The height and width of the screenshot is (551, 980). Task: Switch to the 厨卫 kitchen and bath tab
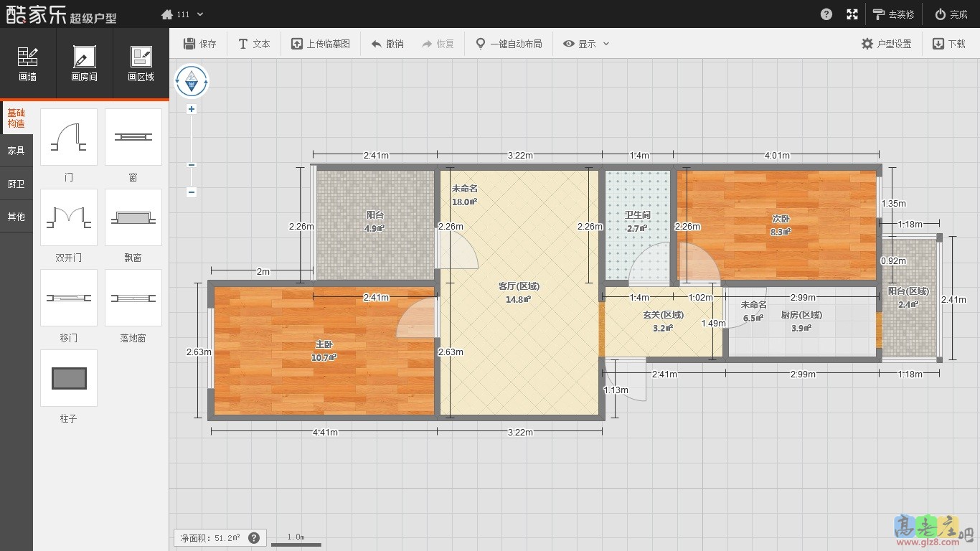(x=17, y=184)
